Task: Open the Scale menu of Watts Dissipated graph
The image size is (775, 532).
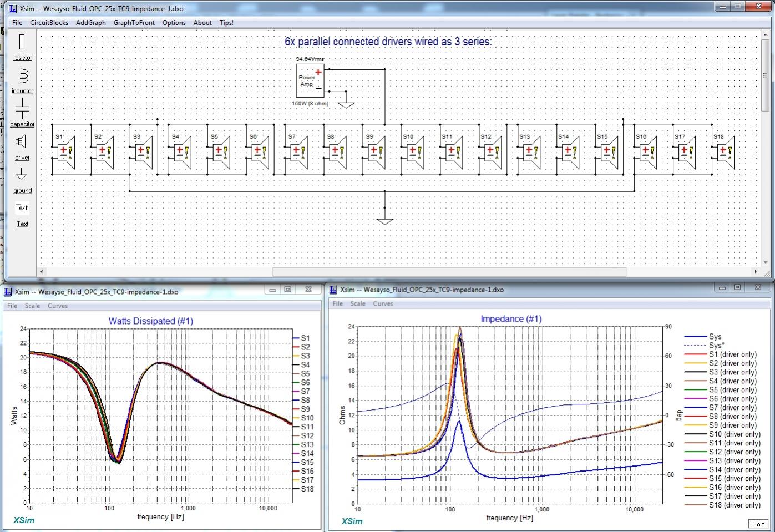Action: [32, 306]
